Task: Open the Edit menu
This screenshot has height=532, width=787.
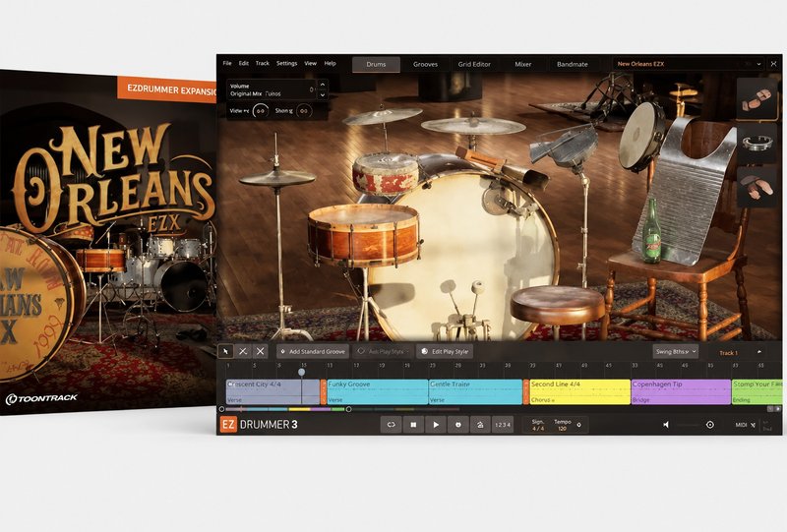Action: (243, 63)
